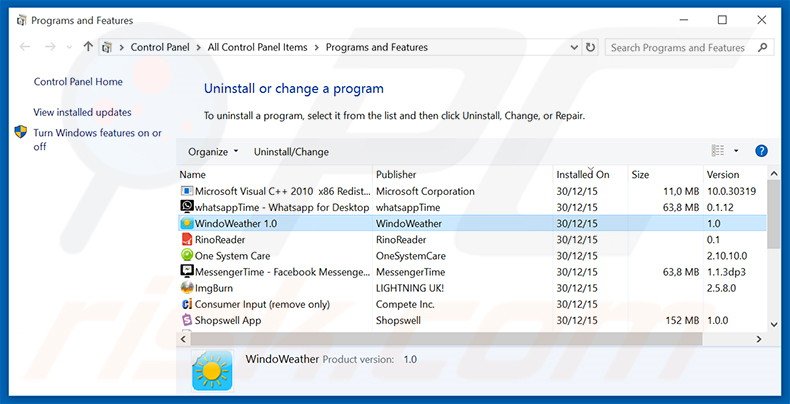Open the view options dropdown arrow
Image resolution: width=790 pixels, height=404 pixels.
pos(736,151)
